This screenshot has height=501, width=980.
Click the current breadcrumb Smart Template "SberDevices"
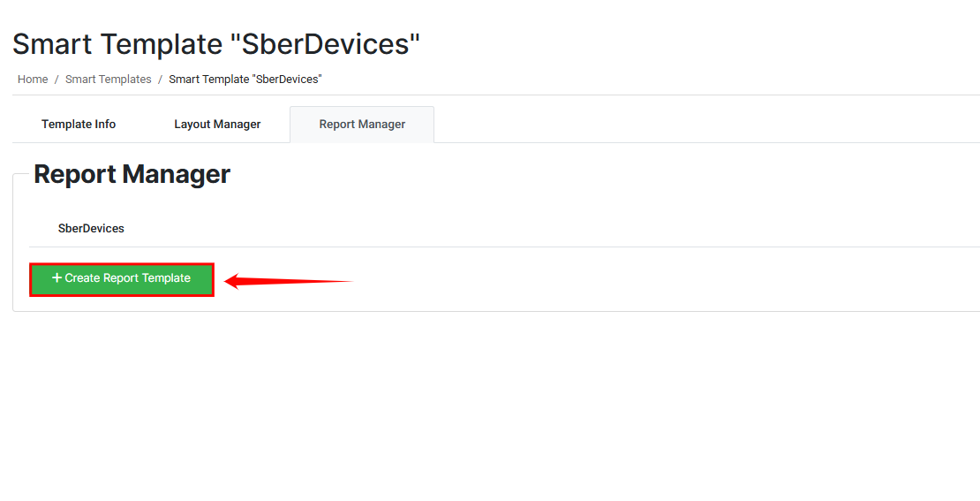click(x=245, y=80)
